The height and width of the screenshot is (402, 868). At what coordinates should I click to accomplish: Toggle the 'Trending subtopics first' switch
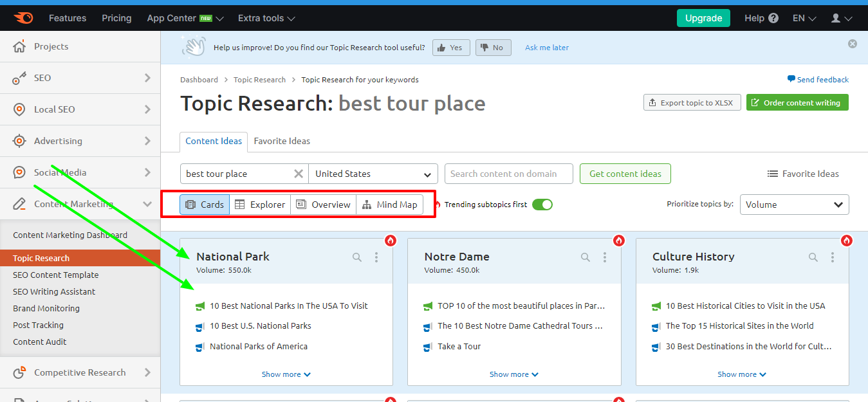(542, 205)
